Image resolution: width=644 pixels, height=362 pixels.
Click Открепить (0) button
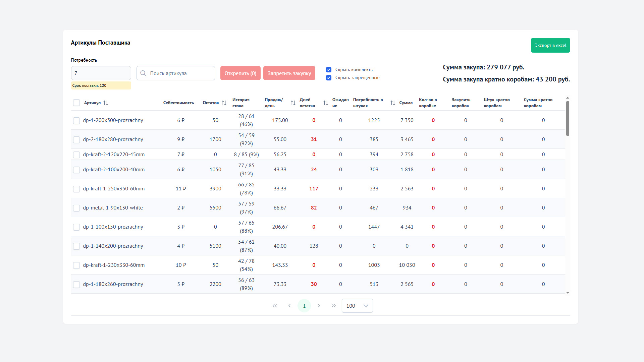240,73
